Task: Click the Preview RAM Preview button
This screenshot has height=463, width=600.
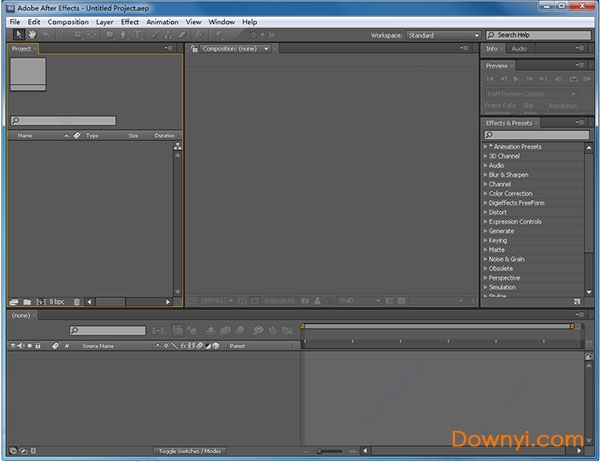Action: pyautogui.click(x=587, y=79)
